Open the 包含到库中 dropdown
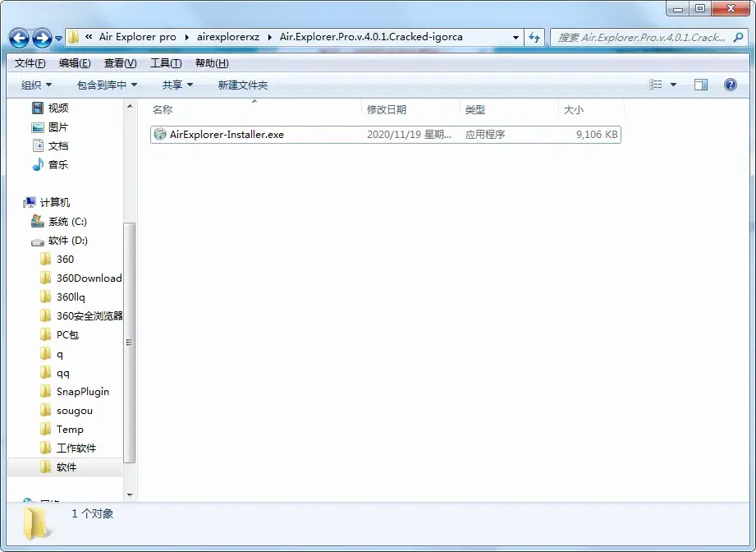 click(107, 85)
